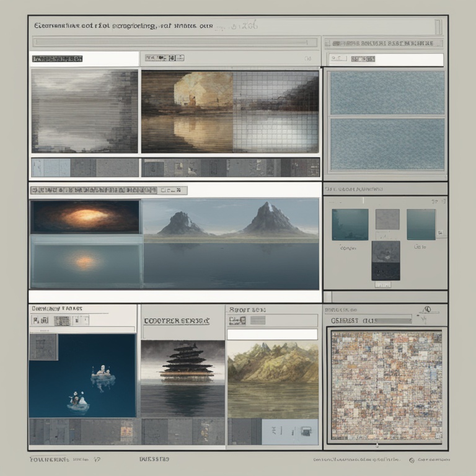The height and width of the screenshot is (476, 476).
Task: Click the small outlined box in the top-right white field
Action: pos(338,58)
